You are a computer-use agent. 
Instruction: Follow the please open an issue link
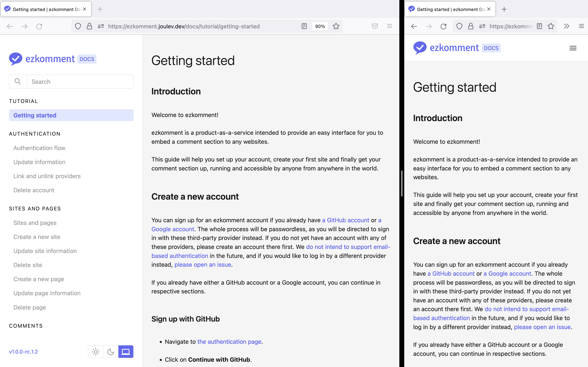pyautogui.click(x=202, y=265)
